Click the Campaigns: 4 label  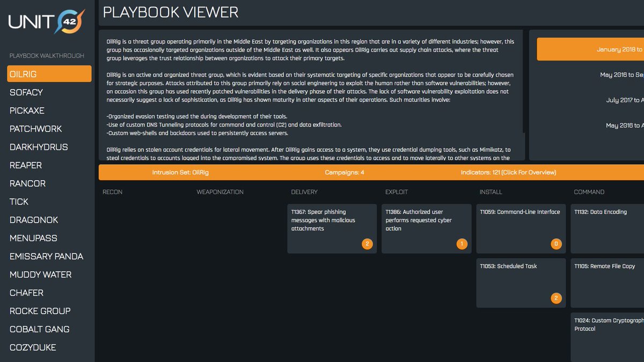pos(345,173)
